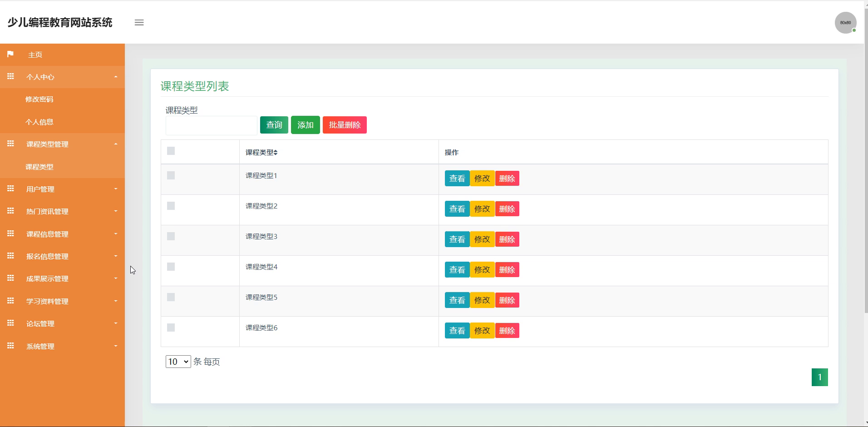Expand the 报名信息管理 menu arrow

116,256
